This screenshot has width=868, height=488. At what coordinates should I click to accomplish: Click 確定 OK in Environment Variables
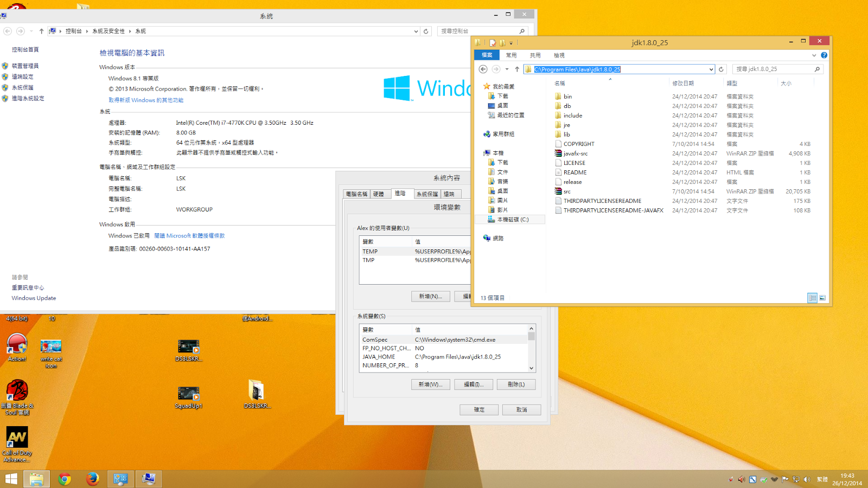click(479, 410)
